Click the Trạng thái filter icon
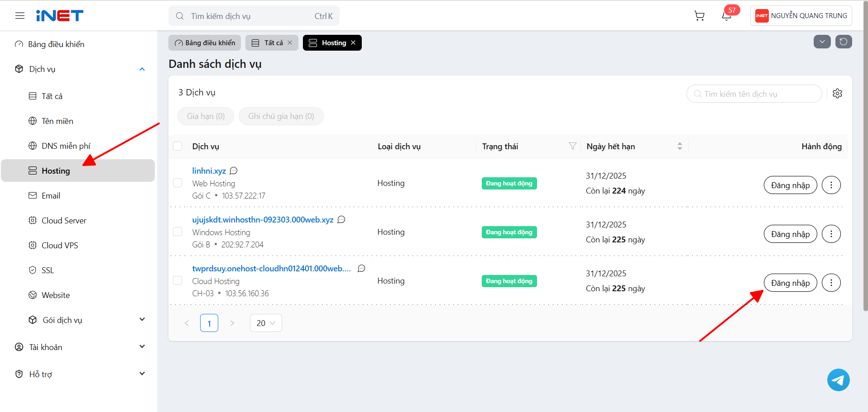This screenshot has width=868, height=412. tap(573, 146)
